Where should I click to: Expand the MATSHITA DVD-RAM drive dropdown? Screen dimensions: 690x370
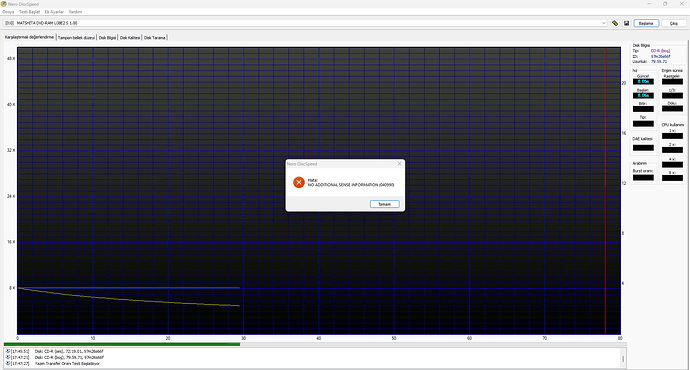point(604,23)
